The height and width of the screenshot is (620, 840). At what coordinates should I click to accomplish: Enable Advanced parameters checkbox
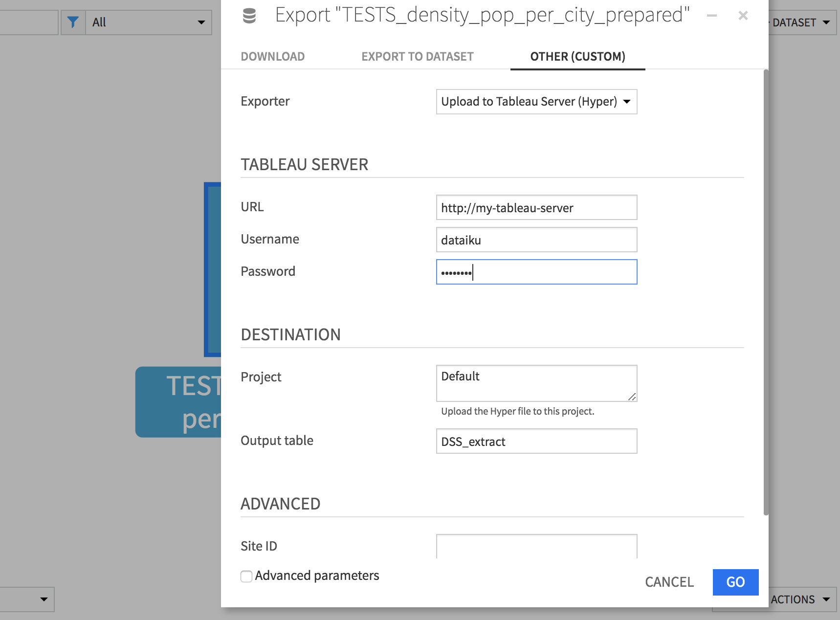pos(246,576)
